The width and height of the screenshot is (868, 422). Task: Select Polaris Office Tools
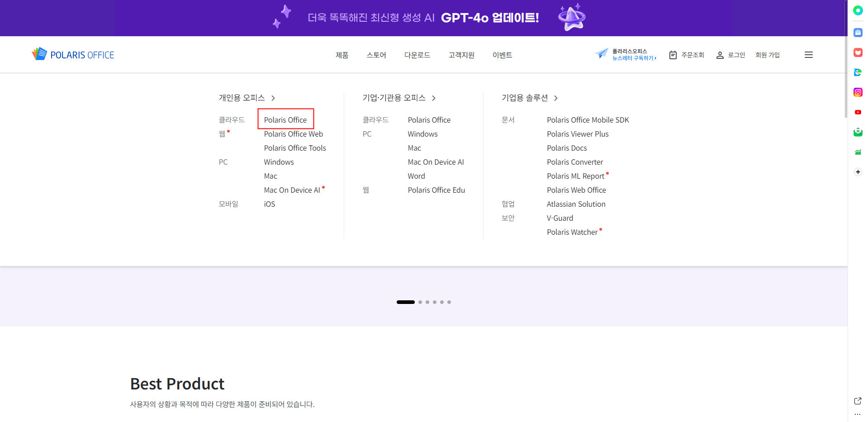(x=295, y=148)
